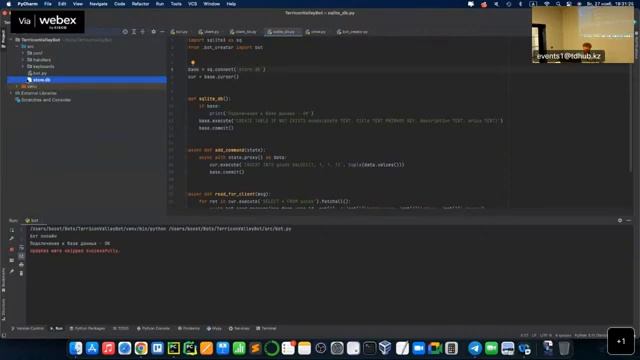Switch to the sqlite_db.py editor tab
The image size is (640, 360).
[282, 31]
